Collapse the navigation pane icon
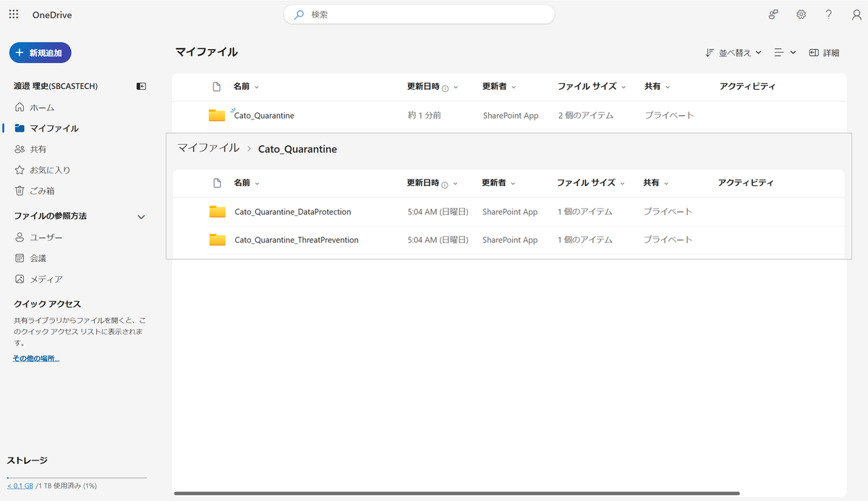 [x=141, y=86]
